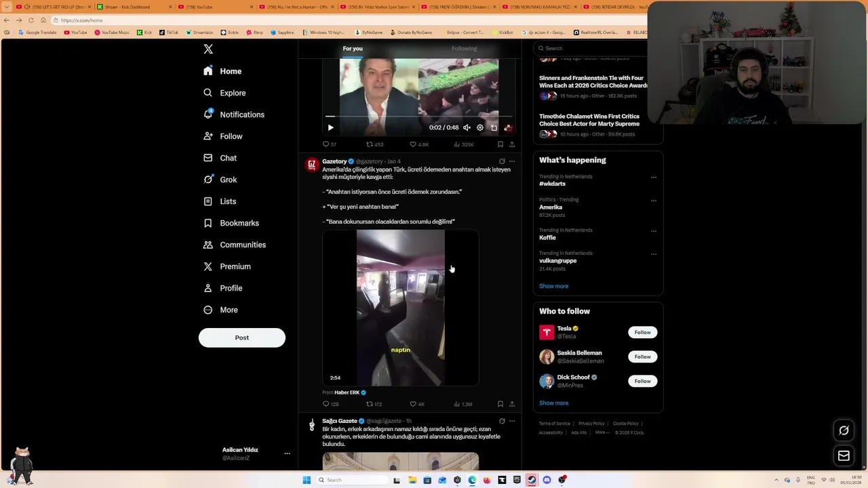Screen dimensions: 868x488
Task: Bookmark the post with 4.8K likes
Action: [x=500, y=144]
